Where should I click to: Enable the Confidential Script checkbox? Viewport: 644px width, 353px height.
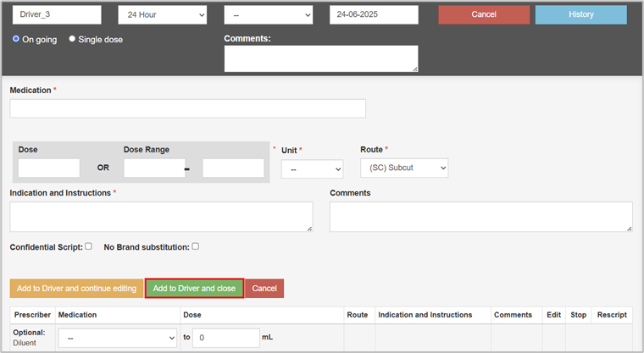[x=88, y=246]
